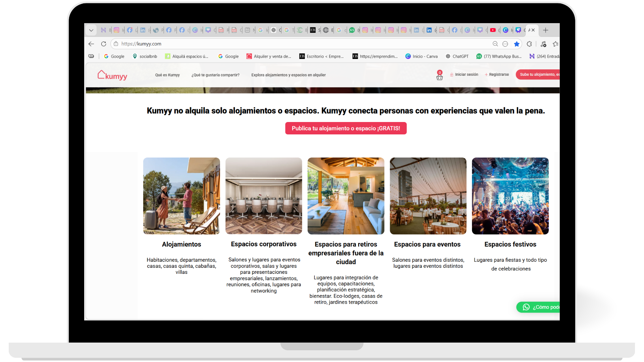
Task: Open the 'Alquilá espacios ú...' bookmark
Action: [187, 56]
